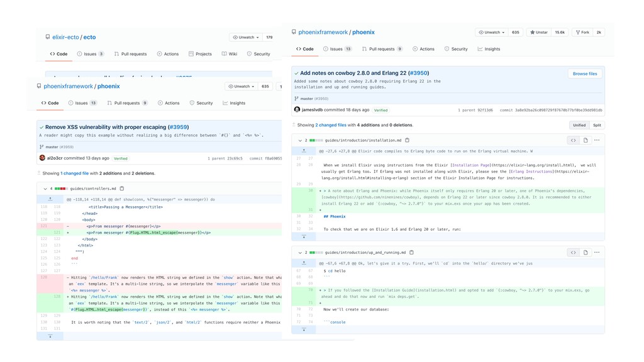Open Wiki tab in ecto window
Viewport: 644px width, 362px height.
(229, 54)
